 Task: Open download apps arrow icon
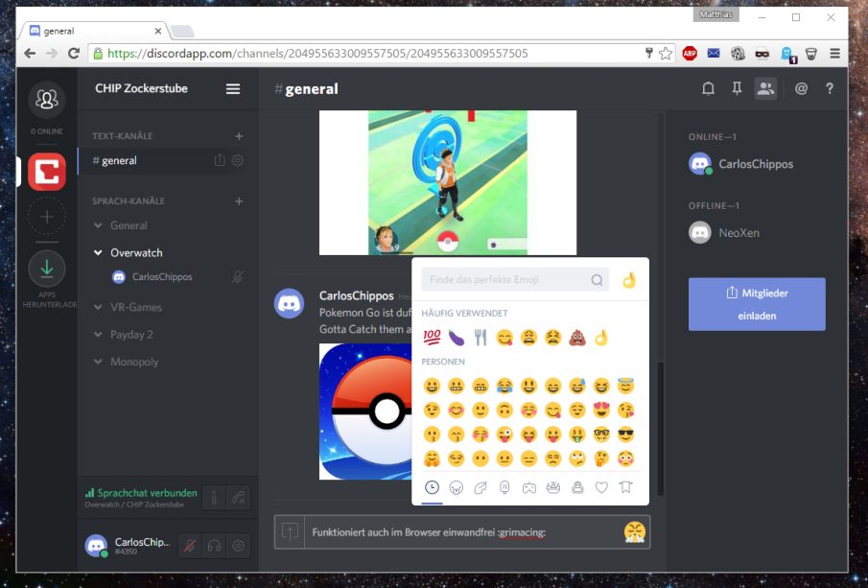tap(47, 270)
